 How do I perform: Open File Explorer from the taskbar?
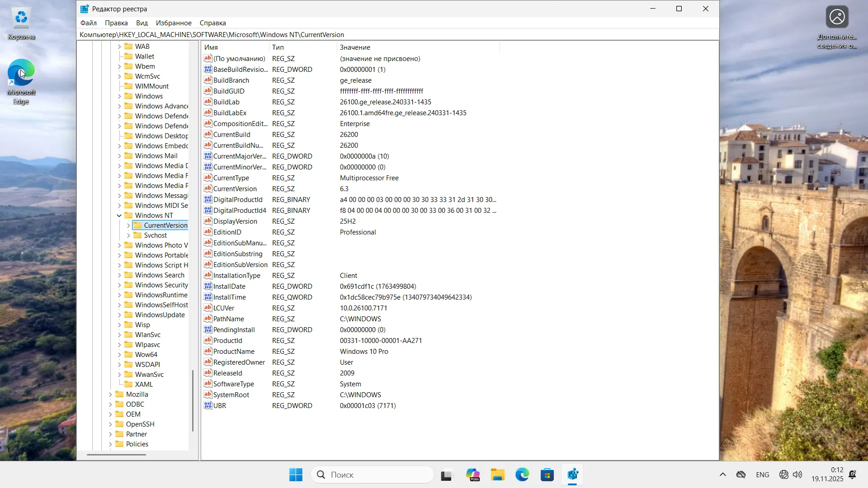pyautogui.click(x=497, y=475)
